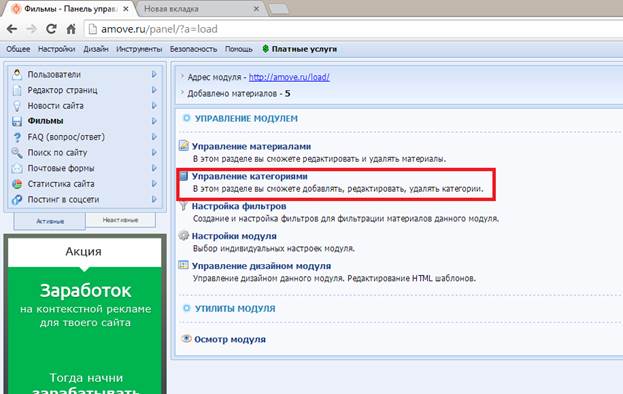Click the Статистика сайта pie chart icon
This screenshot has height=394, width=623.
click(17, 184)
